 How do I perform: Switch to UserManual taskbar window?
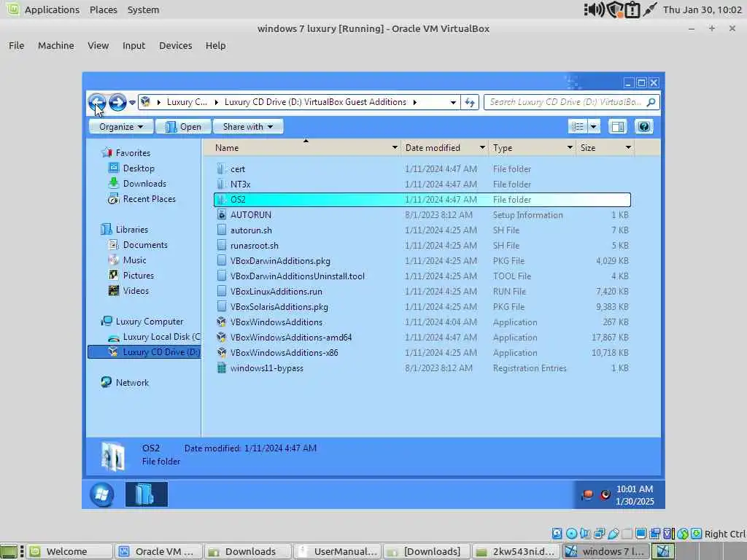(x=338, y=551)
